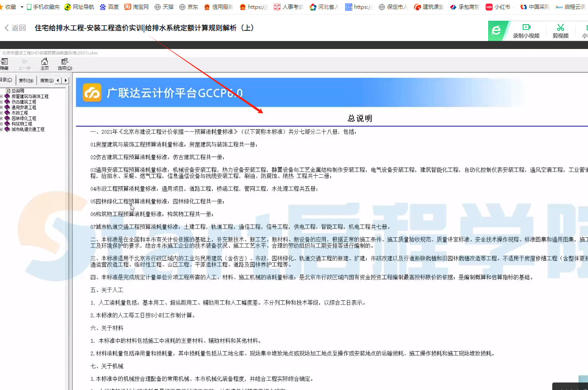Screen dimensions: 588x390
Task: Click the lesson title 住宅给排水工程-安装工程造价实训
Action: click(89, 28)
